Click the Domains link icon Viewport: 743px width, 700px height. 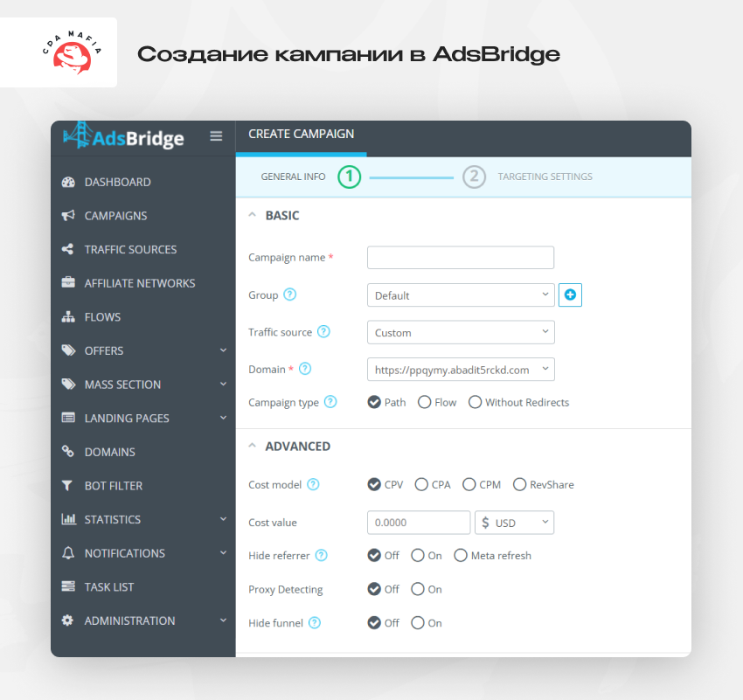[68, 451]
